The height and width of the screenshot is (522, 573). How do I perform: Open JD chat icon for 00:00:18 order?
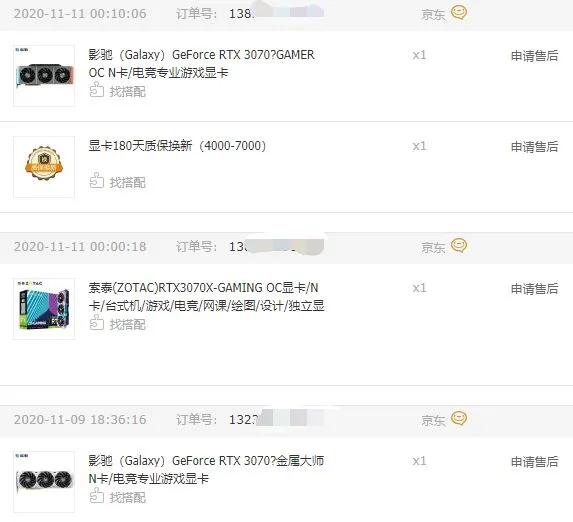pyautogui.click(x=459, y=246)
